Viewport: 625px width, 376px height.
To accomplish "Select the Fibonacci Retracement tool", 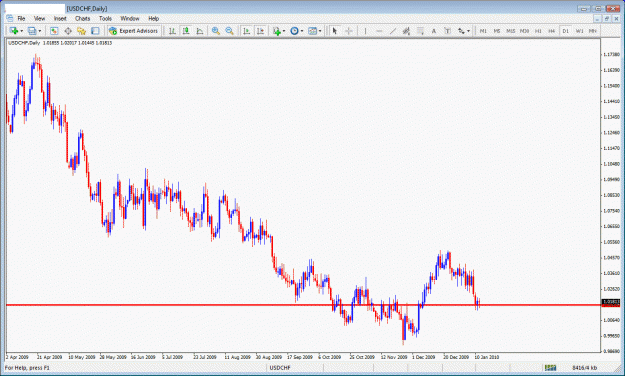I will pos(420,31).
